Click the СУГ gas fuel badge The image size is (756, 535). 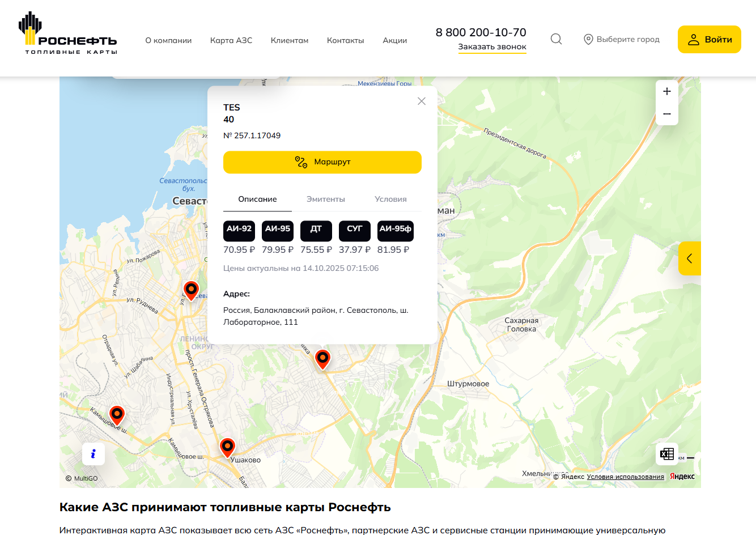click(355, 231)
